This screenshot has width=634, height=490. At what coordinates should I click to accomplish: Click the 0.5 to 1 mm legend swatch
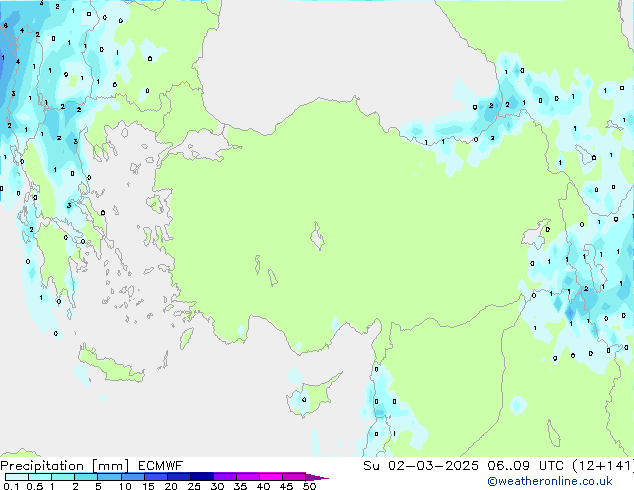point(40,477)
